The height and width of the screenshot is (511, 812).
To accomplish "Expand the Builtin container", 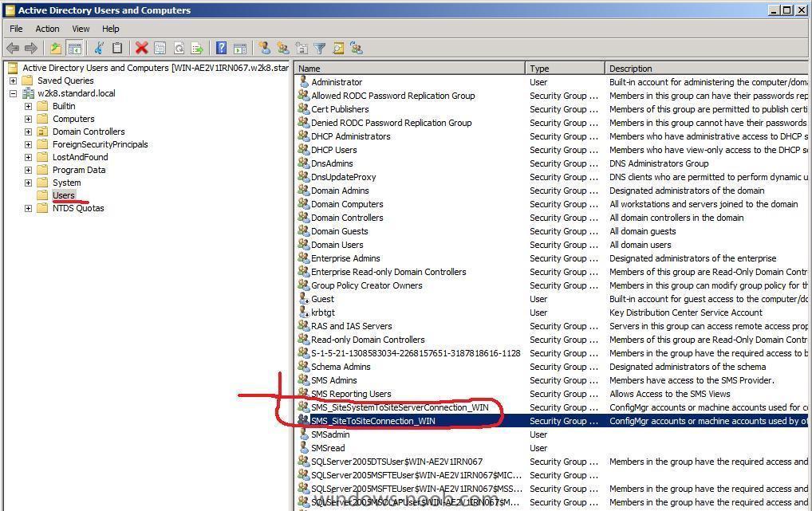I will [28, 106].
